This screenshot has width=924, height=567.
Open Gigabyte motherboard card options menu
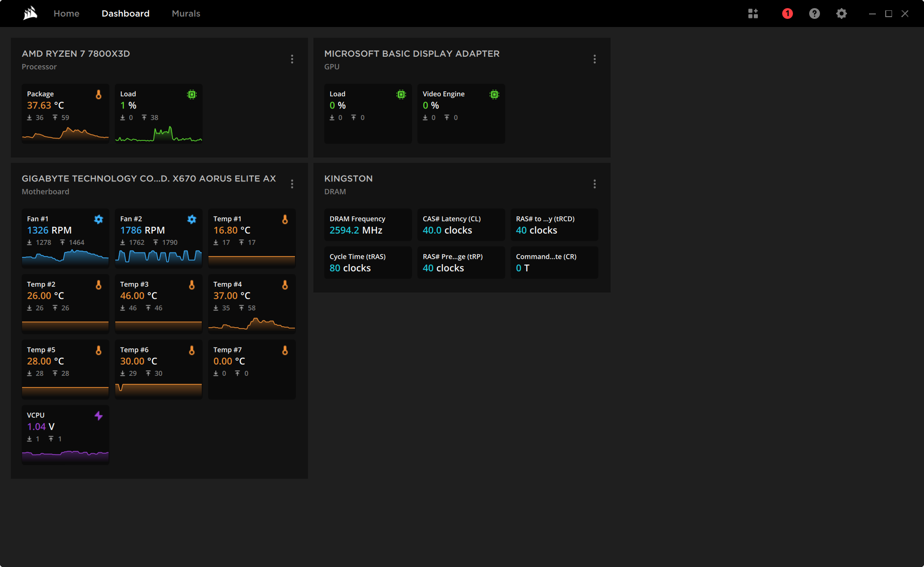[x=292, y=184]
